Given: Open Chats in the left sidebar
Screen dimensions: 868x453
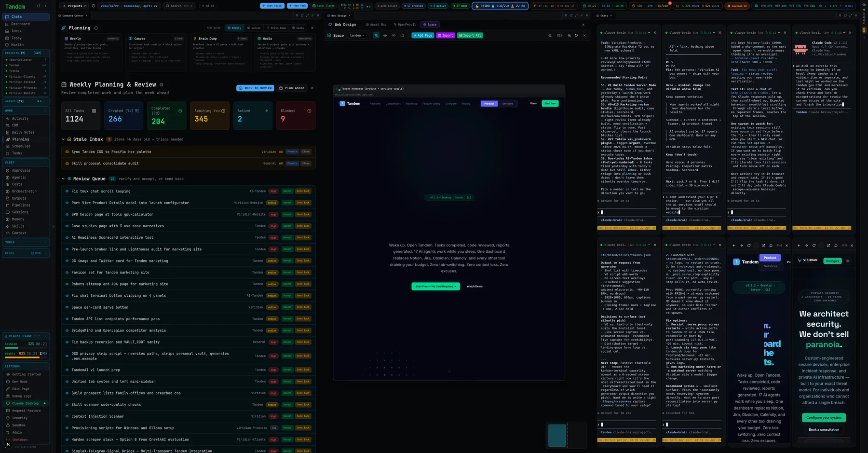Looking at the screenshot, I should pos(26,17).
